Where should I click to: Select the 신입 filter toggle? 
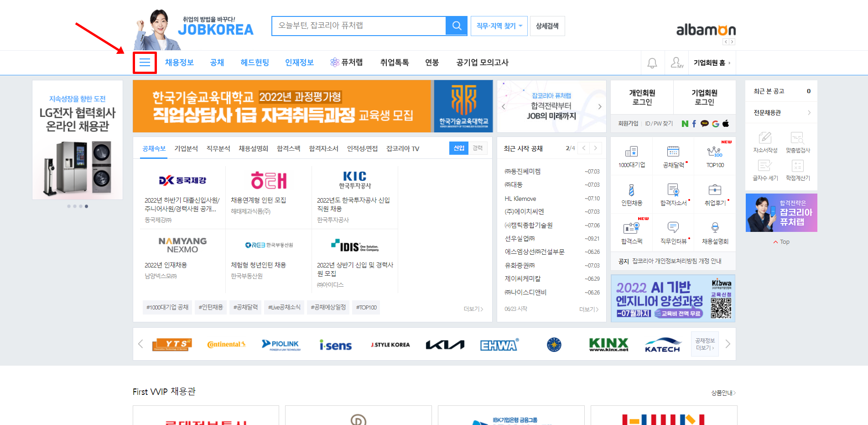coord(458,148)
